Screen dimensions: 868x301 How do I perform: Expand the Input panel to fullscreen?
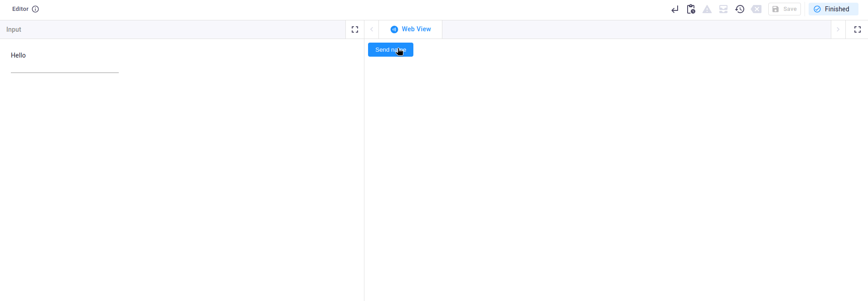click(355, 29)
